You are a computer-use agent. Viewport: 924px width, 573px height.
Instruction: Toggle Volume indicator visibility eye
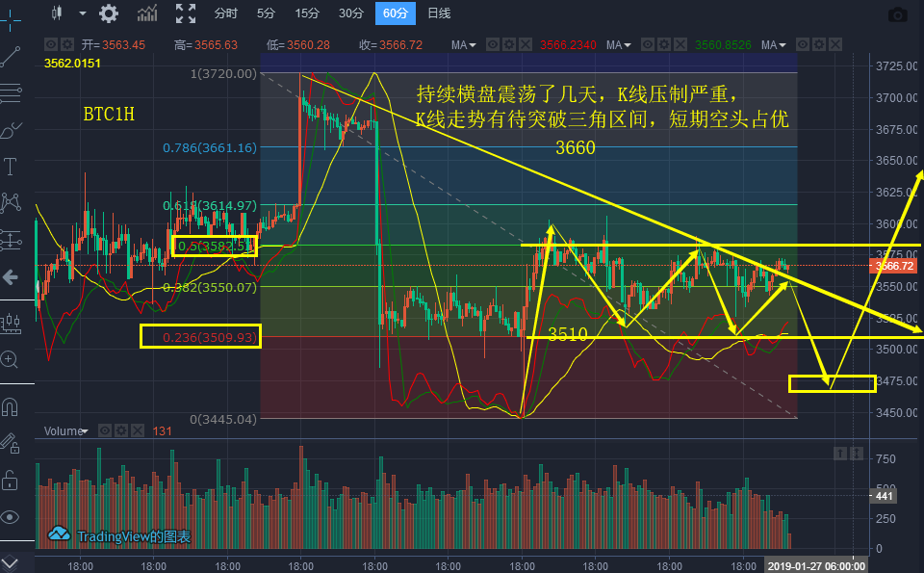point(105,430)
